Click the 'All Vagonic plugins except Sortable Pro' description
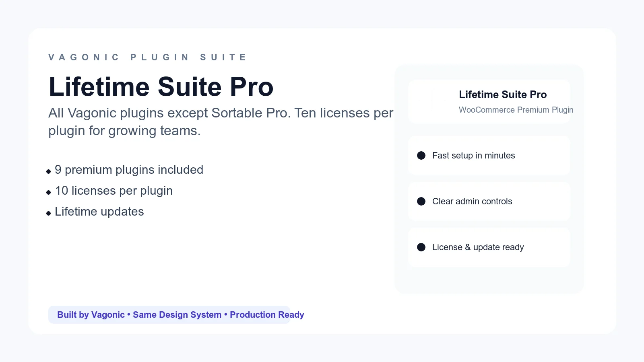The height and width of the screenshot is (362, 644). (221, 122)
